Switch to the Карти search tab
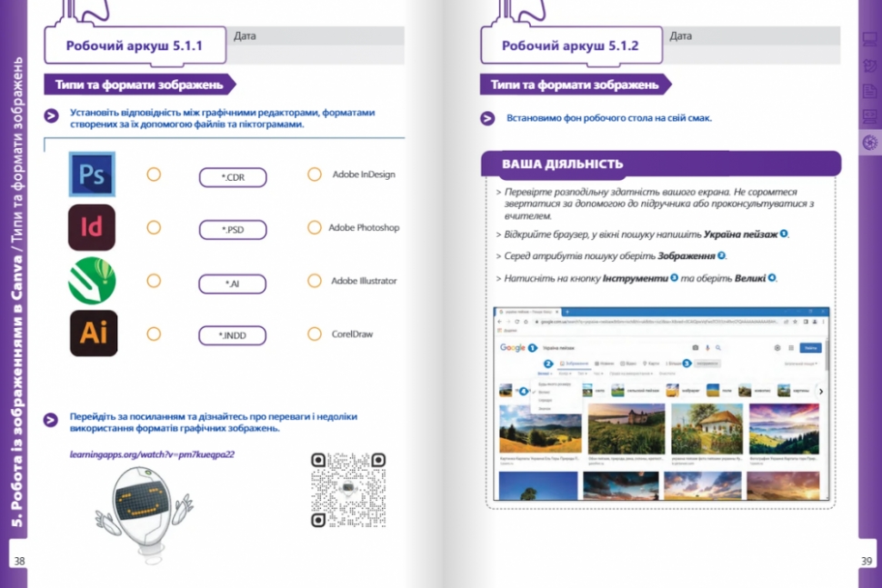882x588 pixels. coord(651,364)
